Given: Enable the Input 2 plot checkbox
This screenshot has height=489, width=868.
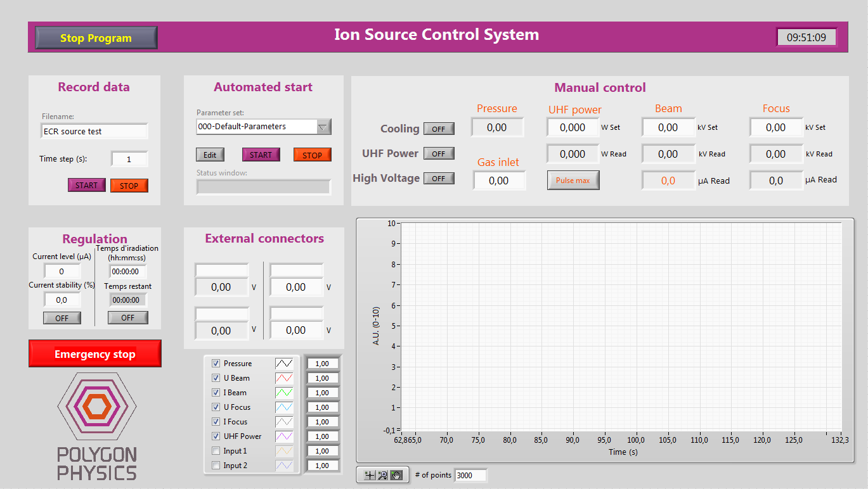Looking at the screenshot, I should click(x=216, y=466).
